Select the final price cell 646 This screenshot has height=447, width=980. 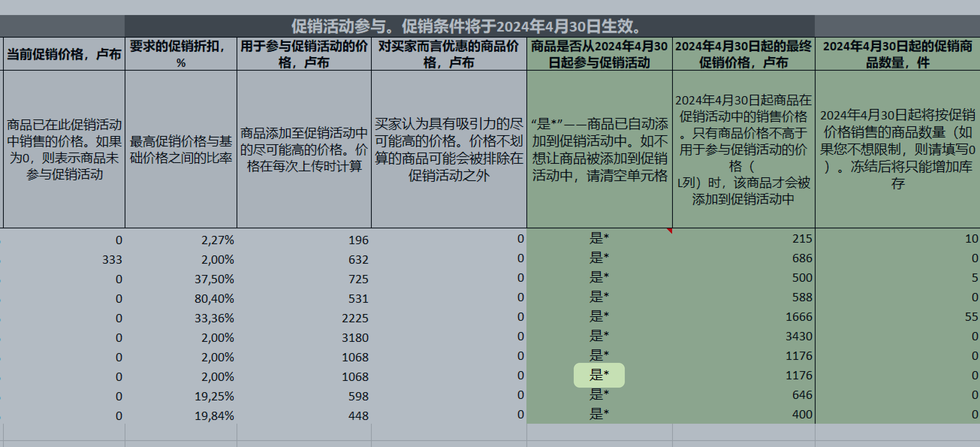[744, 395]
